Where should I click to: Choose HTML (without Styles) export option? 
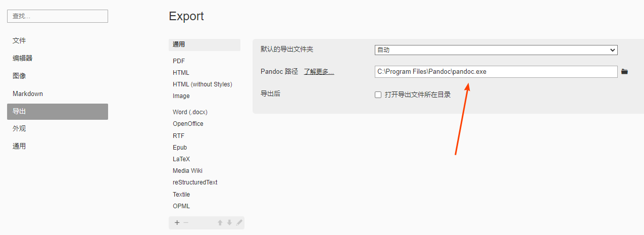coord(202,84)
